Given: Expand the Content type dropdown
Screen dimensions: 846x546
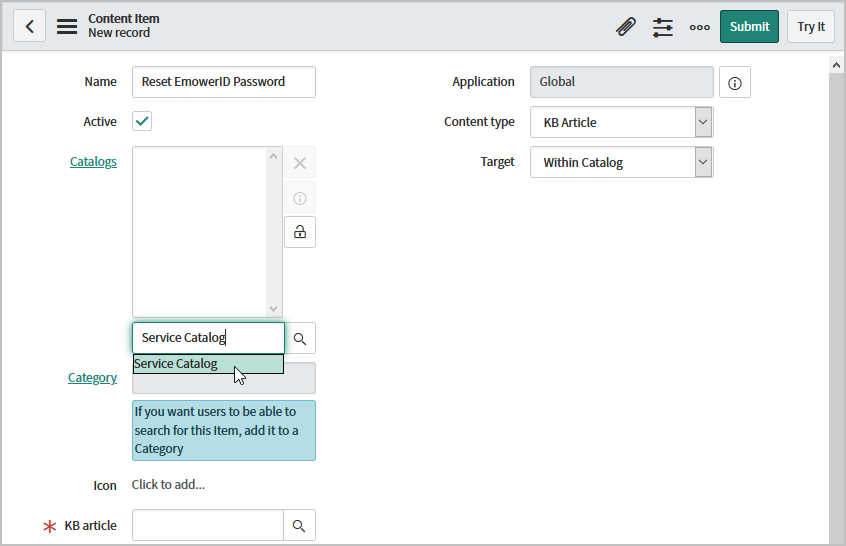Looking at the screenshot, I should (x=621, y=123).
